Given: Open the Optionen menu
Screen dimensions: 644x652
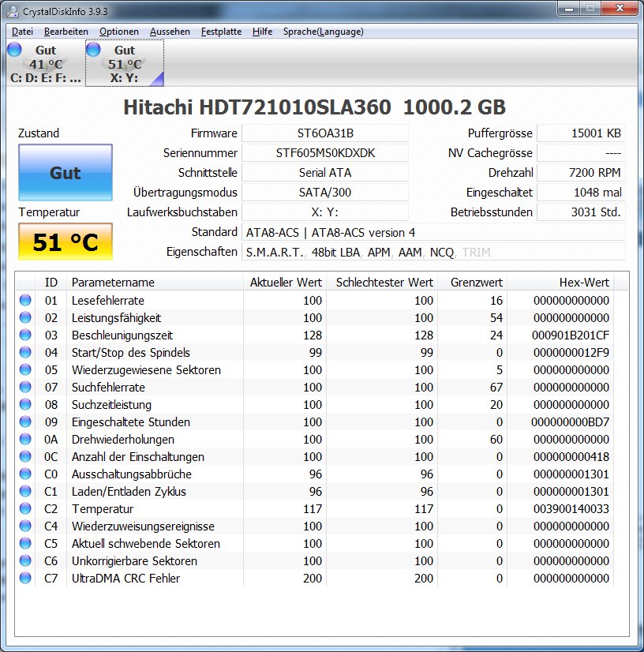Looking at the screenshot, I should [119, 32].
